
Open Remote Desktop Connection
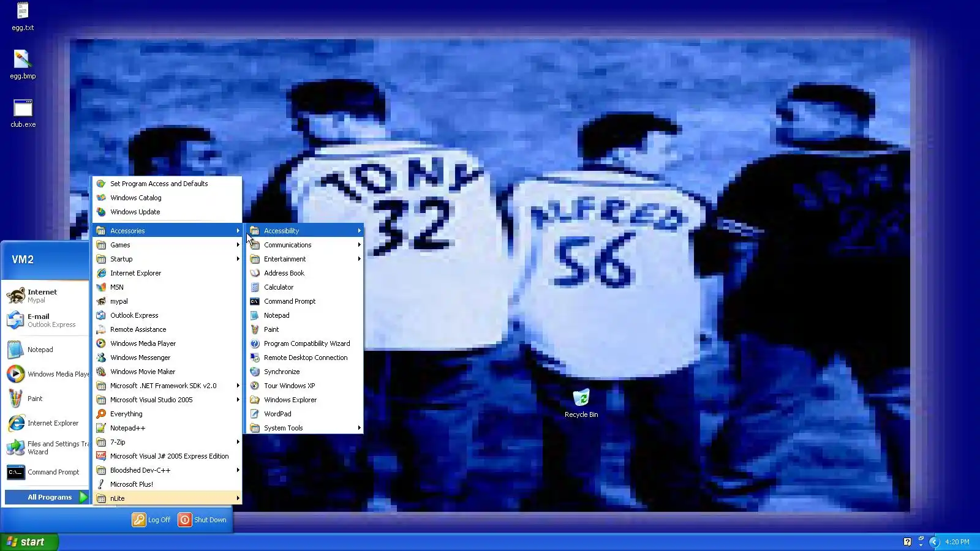coord(305,358)
